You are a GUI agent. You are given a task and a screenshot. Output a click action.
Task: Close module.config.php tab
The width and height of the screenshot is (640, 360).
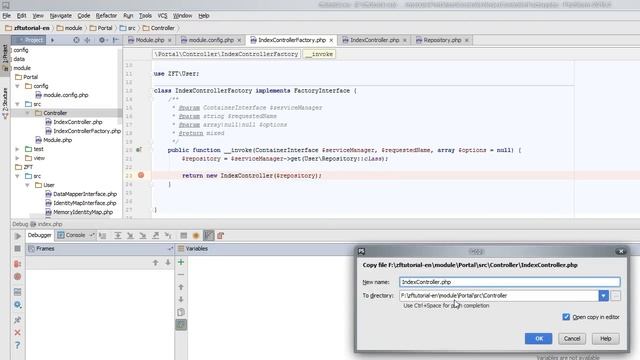[x=239, y=40]
